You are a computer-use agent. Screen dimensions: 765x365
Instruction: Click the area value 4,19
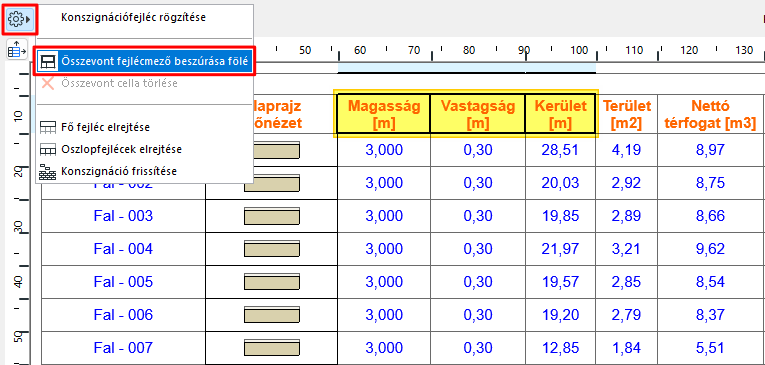(626, 150)
